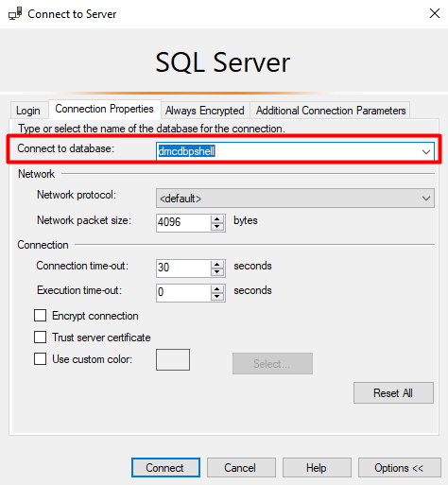
Task: Check Trust server certificate
Action: click(40, 338)
